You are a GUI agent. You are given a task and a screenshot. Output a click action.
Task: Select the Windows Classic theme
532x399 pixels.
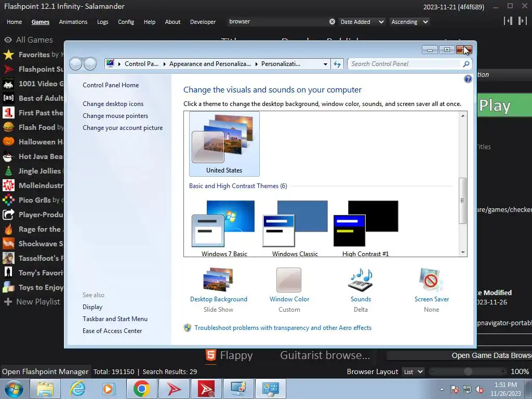[x=295, y=228]
